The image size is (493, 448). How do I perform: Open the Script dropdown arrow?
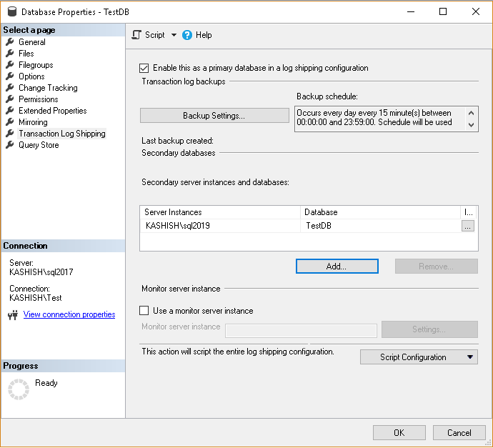point(174,35)
